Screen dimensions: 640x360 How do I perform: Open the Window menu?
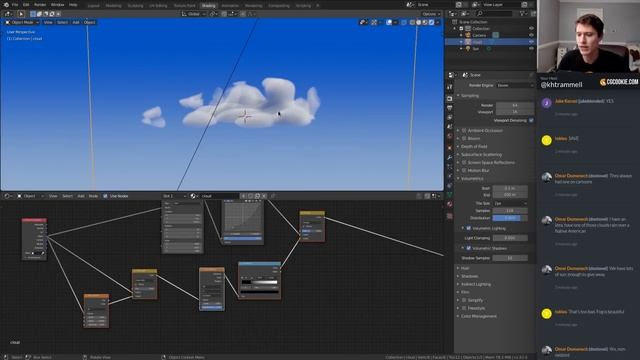pyautogui.click(x=58, y=5)
